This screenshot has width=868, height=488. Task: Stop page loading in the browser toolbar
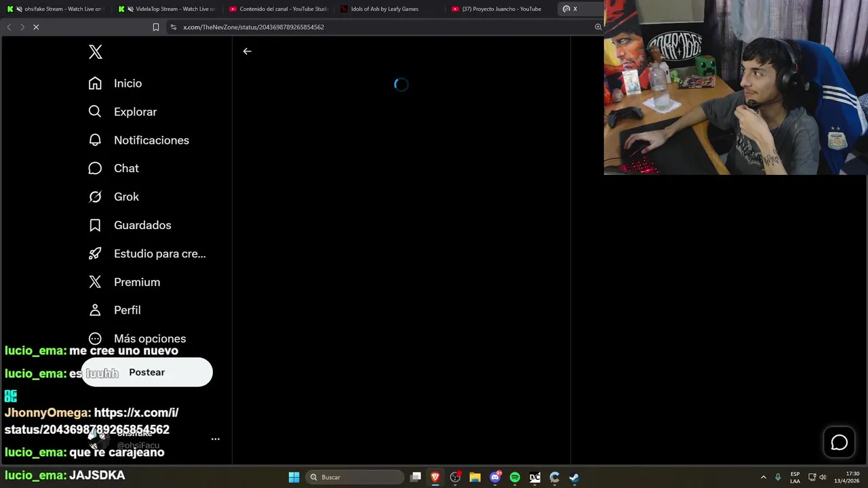[36, 27]
